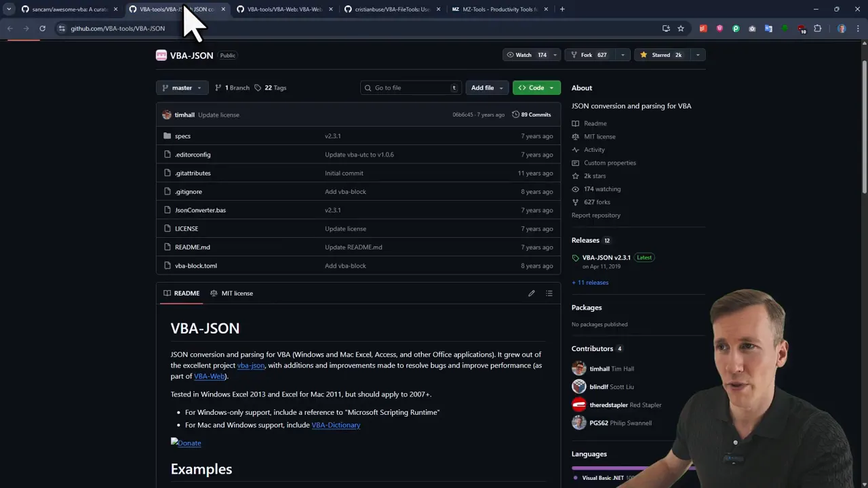This screenshot has width=868, height=488.
Task: Switch to the VBA-tools/VBA-Web browser tab
Action: (x=284, y=9)
